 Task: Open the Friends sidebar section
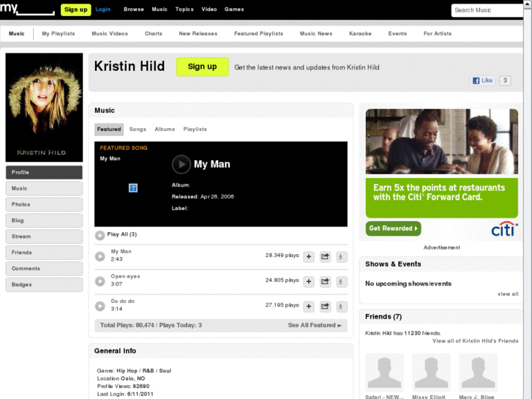pos(44,253)
